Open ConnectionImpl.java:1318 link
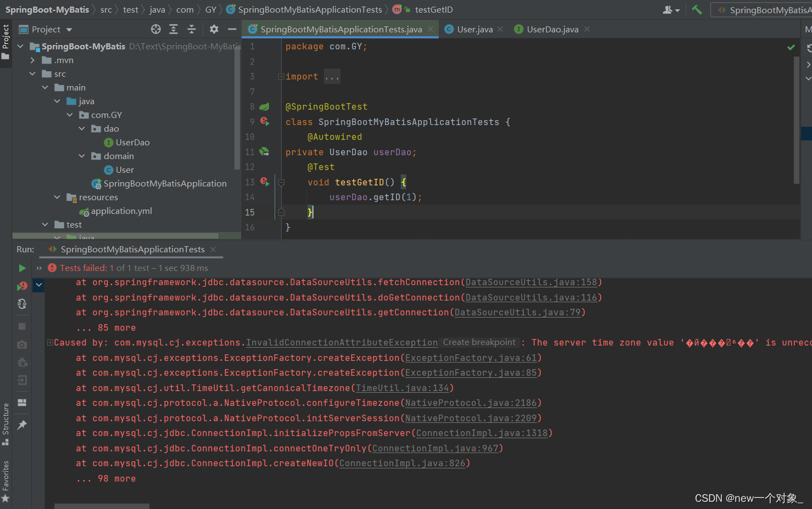 point(482,433)
